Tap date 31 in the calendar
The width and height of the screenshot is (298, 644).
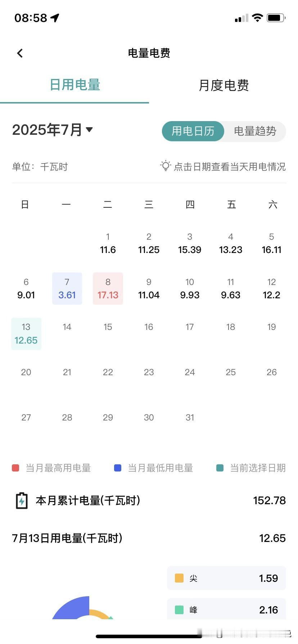pyautogui.click(x=190, y=418)
